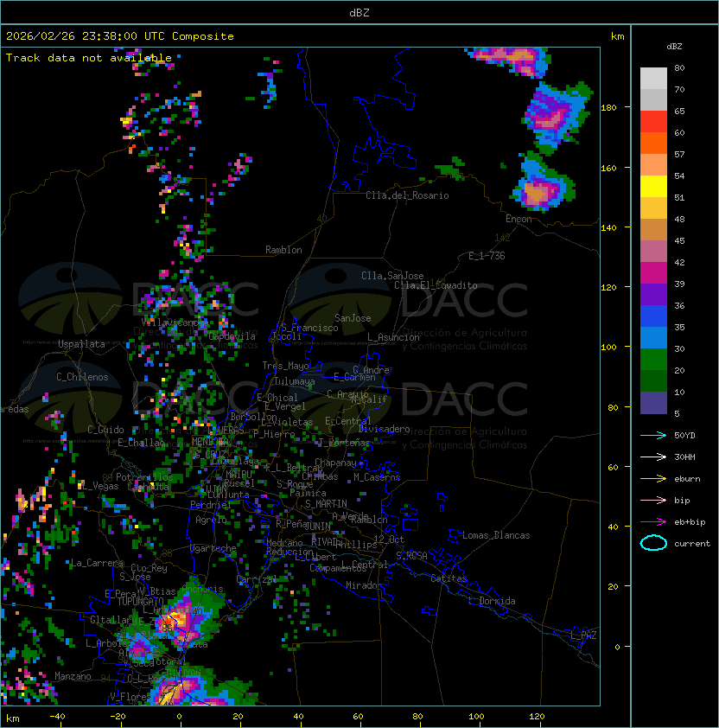Click the 'C_Guido' map label
Screen dimensions: 719x728
point(105,430)
